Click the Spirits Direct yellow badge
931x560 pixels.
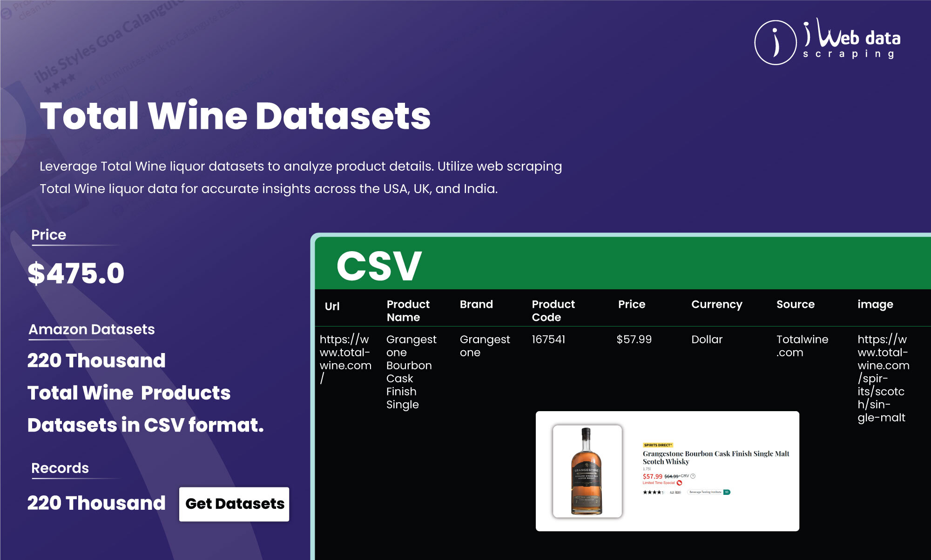click(658, 445)
